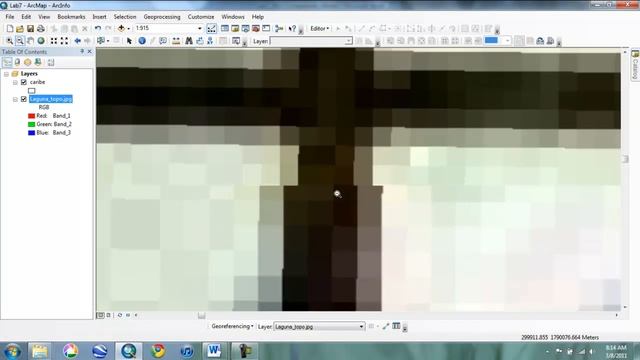The height and width of the screenshot is (360, 640).
Task: Open the map scale dropdown
Action: 200,29
